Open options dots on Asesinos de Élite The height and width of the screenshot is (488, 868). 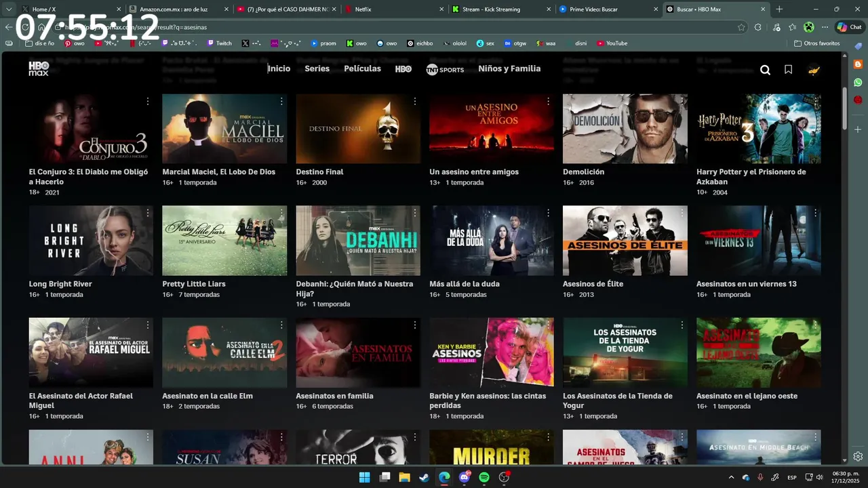coord(682,213)
